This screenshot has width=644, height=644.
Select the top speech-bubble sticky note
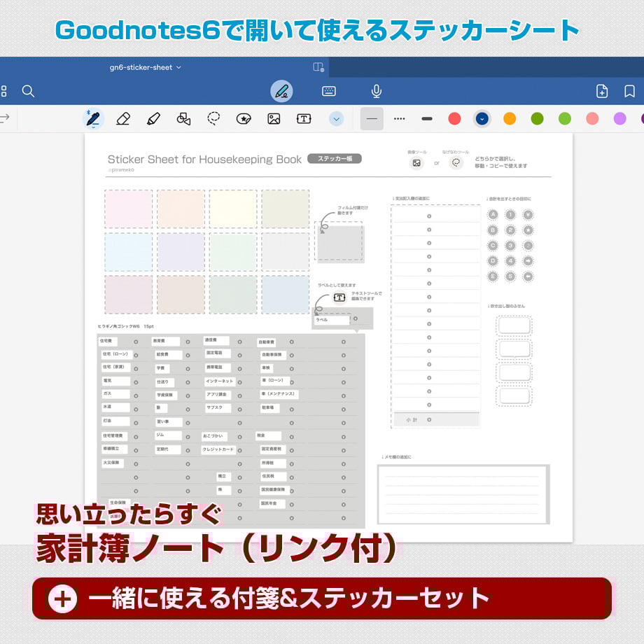[x=514, y=325]
